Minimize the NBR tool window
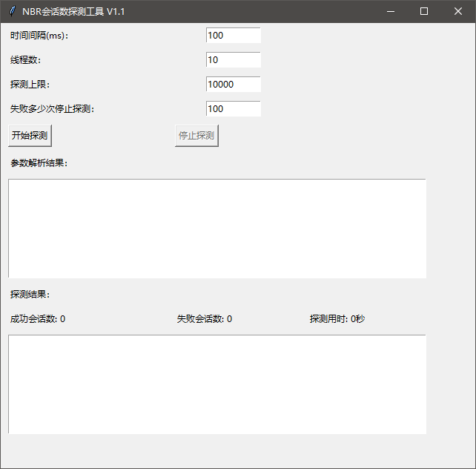The width and height of the screenshot is (476, 469). tap(391, 12)
